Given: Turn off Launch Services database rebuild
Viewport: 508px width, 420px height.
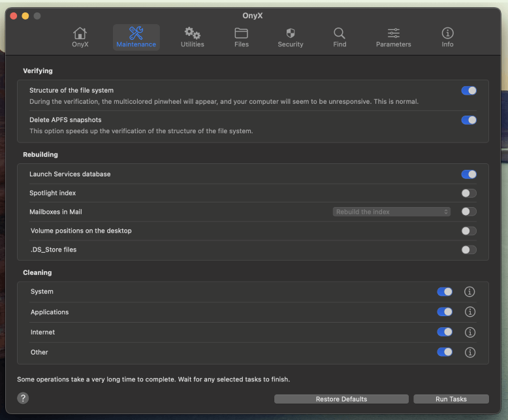Looking at the screenshot, I should click(x=469, y=174).
